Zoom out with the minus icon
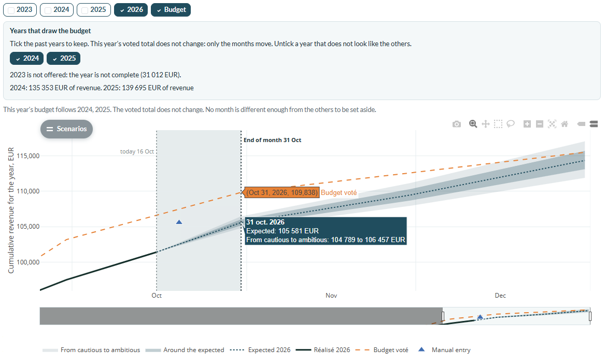The image size is (606, 364). [x=540, y=124]
